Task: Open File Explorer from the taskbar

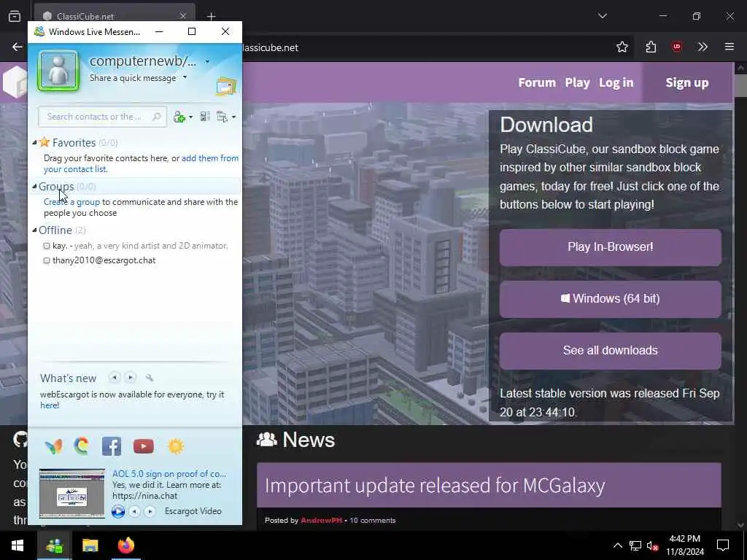Action: coord(90,545)
